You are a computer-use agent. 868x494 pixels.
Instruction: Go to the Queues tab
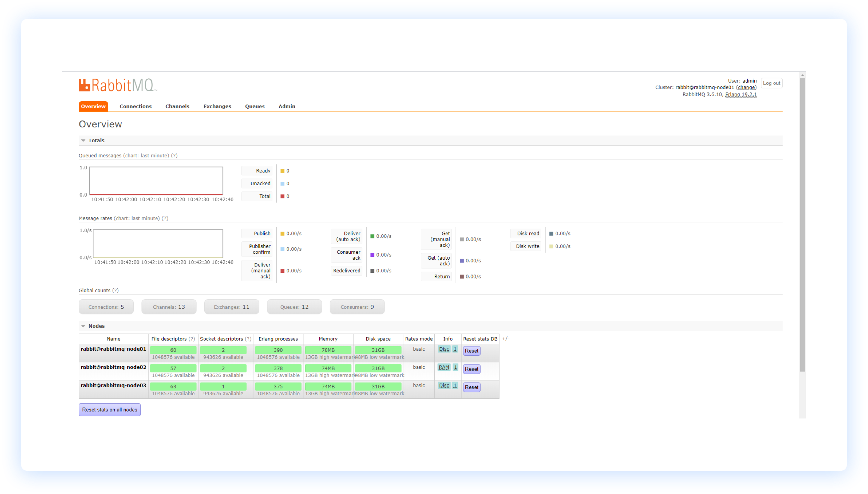255,106
